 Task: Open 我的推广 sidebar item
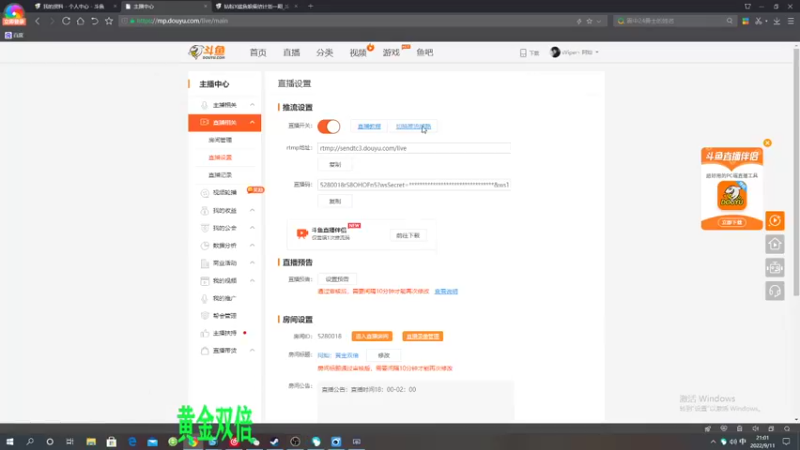pyautogui.click(x=224, y=298)
